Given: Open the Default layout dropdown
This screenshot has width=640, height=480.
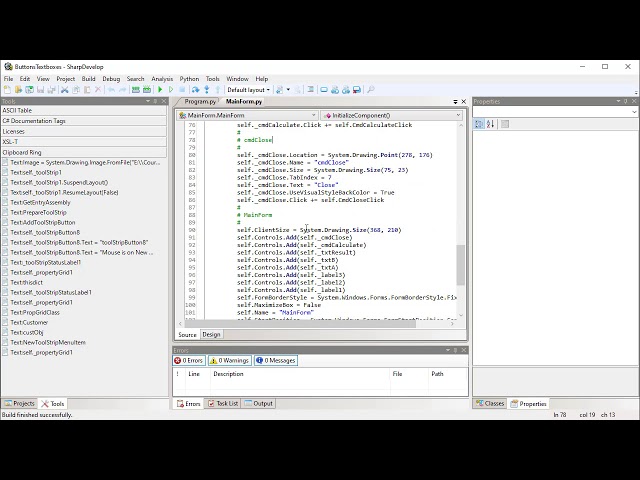Looking at the screenshot, I should (x=249, y=90).
